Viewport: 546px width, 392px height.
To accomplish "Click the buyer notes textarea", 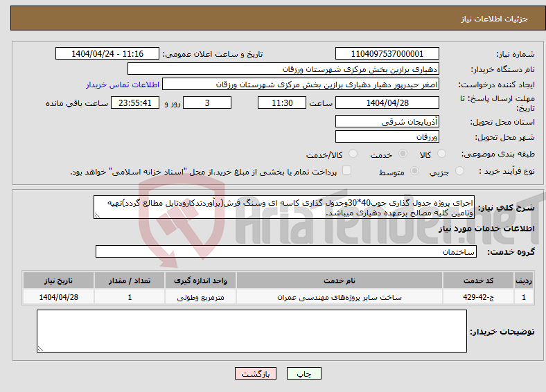I will (x=252, y=331).
